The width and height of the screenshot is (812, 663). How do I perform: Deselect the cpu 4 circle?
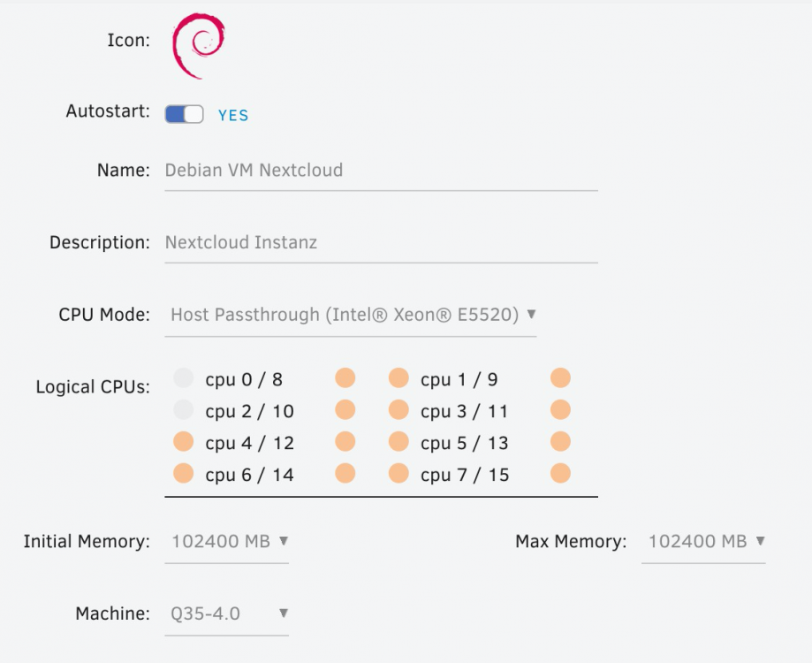(183, 442)
